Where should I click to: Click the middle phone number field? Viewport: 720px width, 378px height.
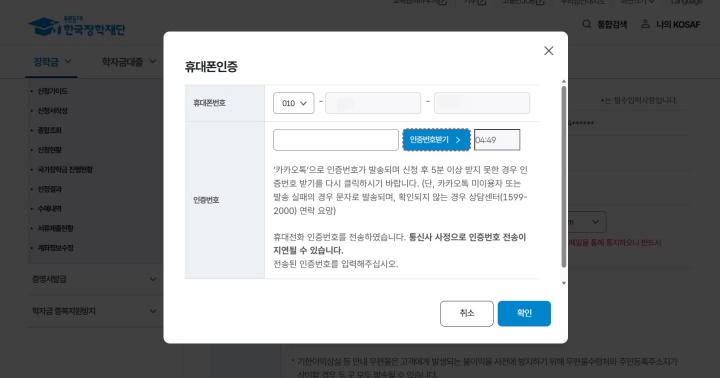(373, 103)
